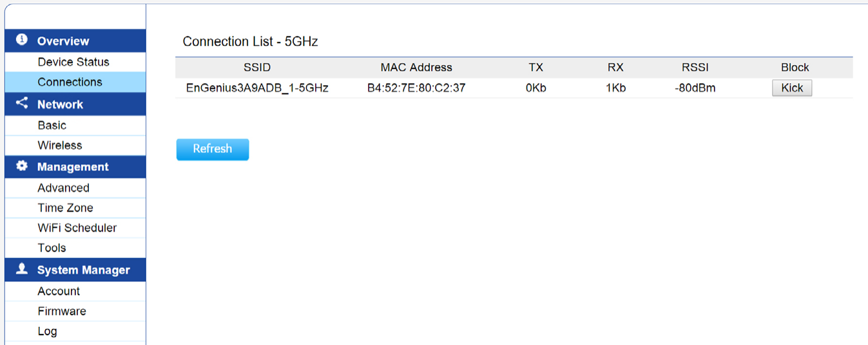Go to the Account page
This screenshot has width=868, height=345.
(x=59, y=291)
